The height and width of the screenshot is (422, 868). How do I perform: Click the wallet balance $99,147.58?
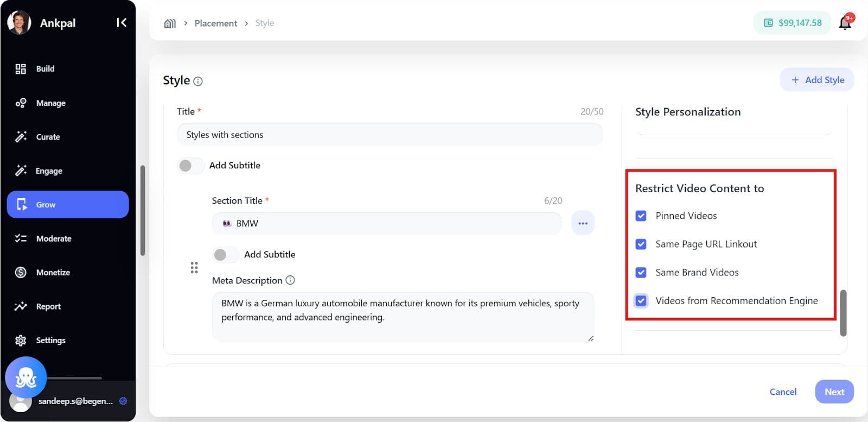pyautogui.click(x=792, y=23)
